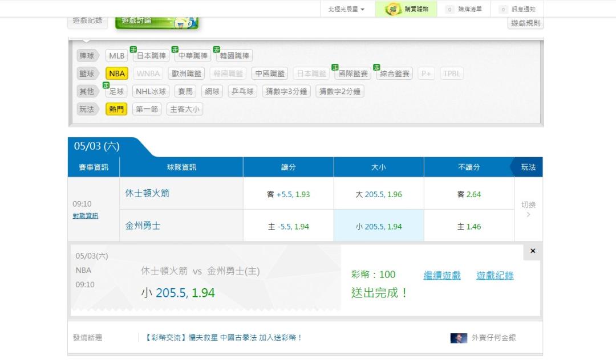The height and width of the screenshot is (364, 616).
Task: Select the 網球 filter
Action: pyautogui.click(x=212, y=91)
